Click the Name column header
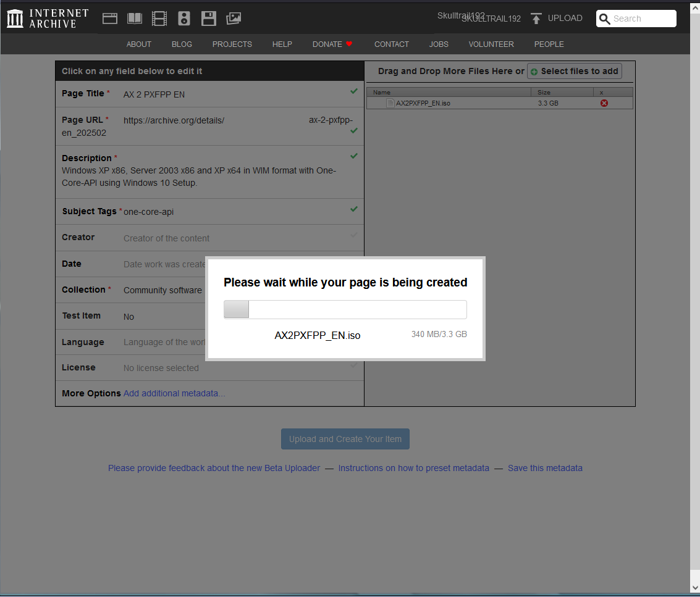This screenshot has height=597, width=700. click(x=449, y=93)
